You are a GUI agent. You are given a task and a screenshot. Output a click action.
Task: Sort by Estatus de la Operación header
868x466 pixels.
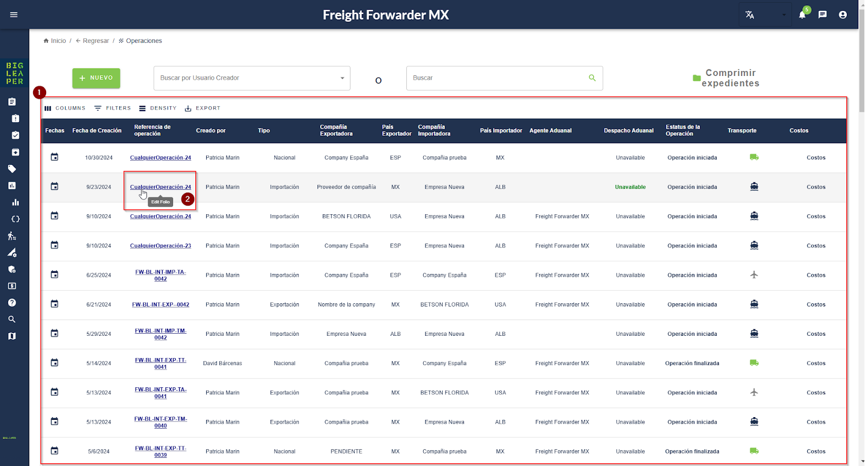pyautogui.click(x=683, y=131)
